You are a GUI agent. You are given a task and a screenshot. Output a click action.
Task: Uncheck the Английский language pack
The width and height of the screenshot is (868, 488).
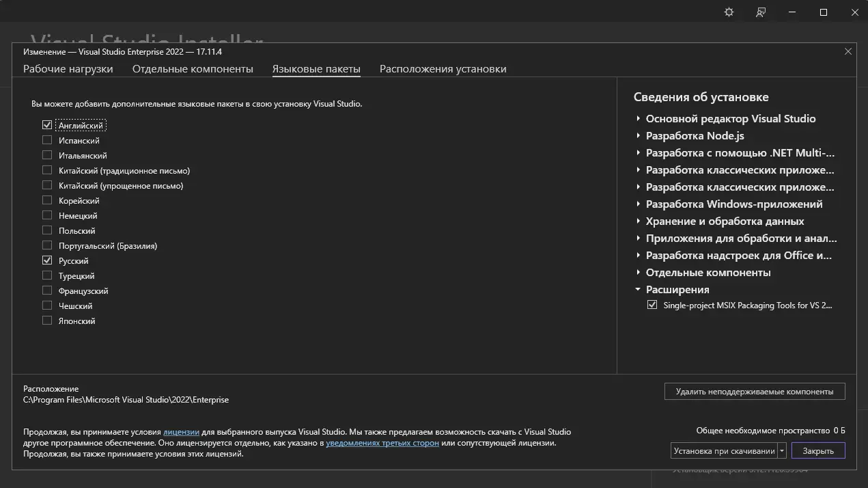(x=47, y=125)
